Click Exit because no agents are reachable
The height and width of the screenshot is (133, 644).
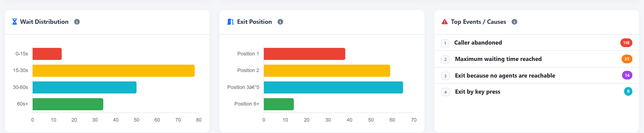pos(537,75)
